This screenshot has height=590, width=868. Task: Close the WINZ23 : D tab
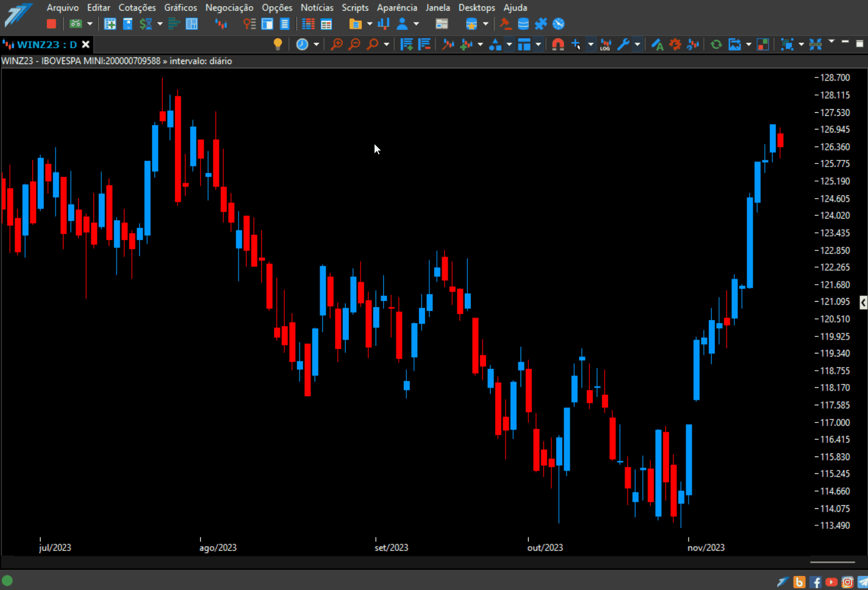click(86, 44)
